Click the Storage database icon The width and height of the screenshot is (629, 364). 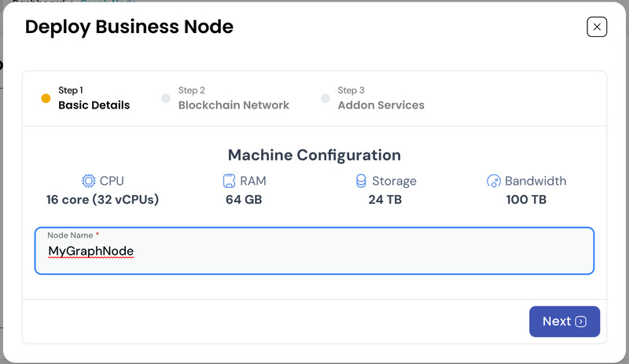pos(361,181)
